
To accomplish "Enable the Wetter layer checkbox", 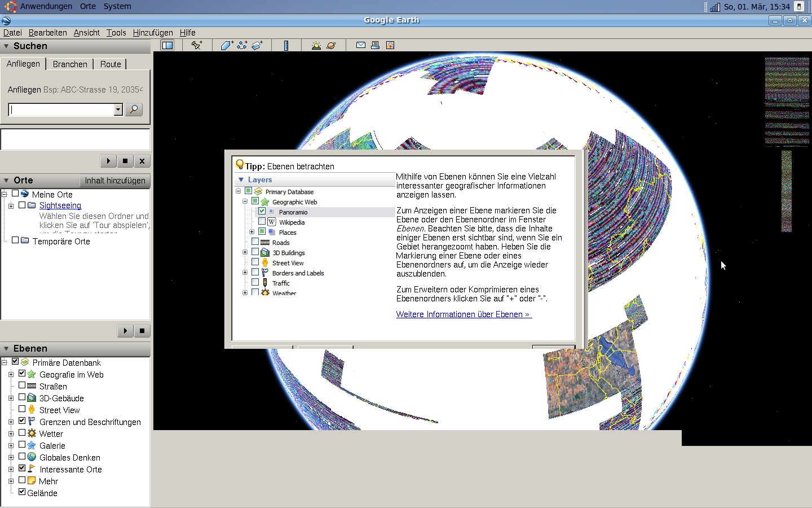I will point(22,433).
